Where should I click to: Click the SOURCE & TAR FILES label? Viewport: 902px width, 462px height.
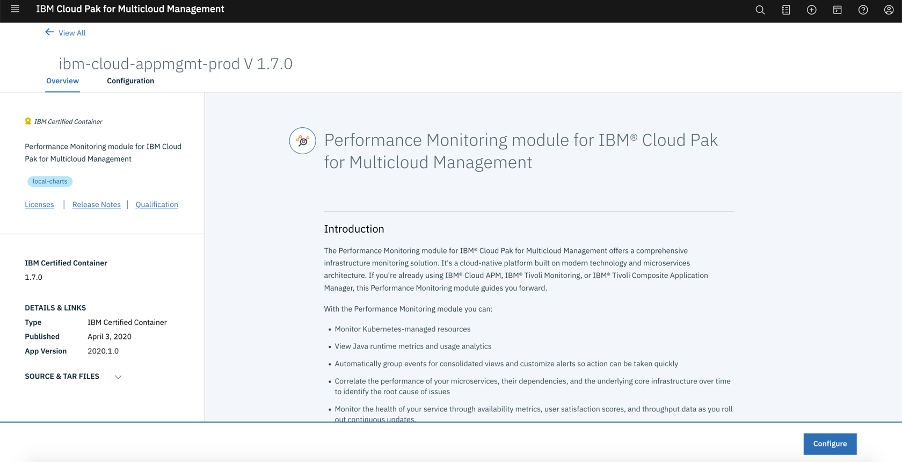(62, 376)
